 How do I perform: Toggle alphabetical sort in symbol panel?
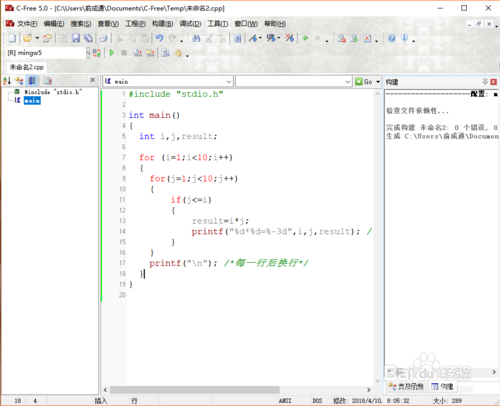[7, 80]
